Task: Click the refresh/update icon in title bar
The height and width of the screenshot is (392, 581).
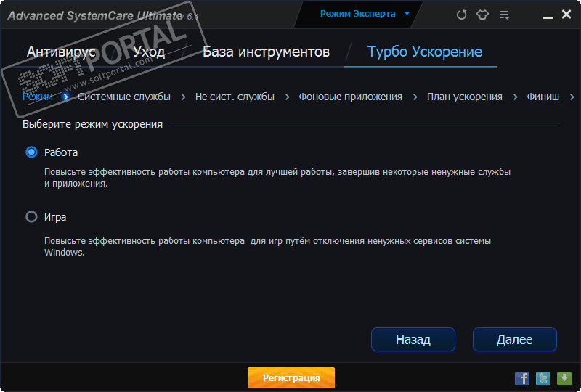Action: 461,15
